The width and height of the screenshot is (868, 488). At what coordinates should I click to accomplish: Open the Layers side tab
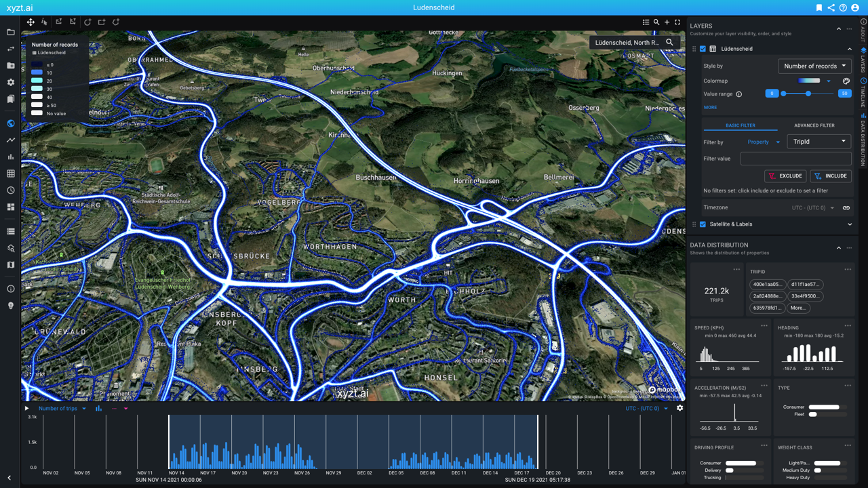coord(863,60)
